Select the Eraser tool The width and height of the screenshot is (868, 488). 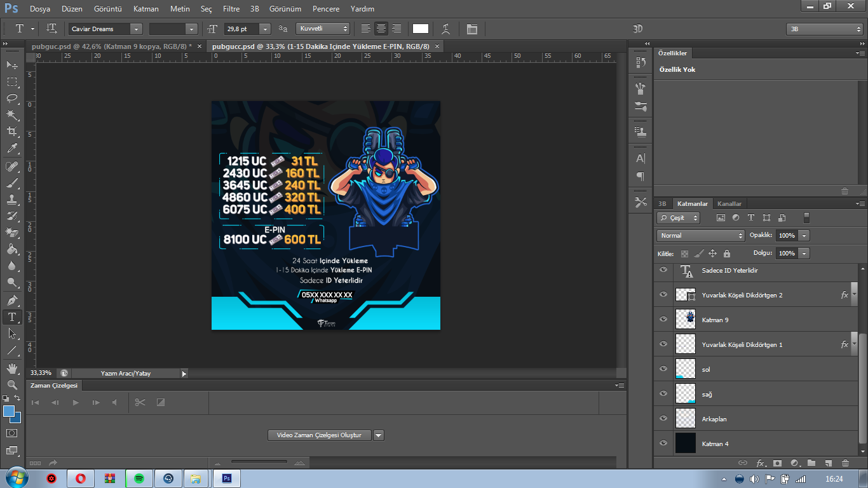pyautogui.click(x=12, y=233)
